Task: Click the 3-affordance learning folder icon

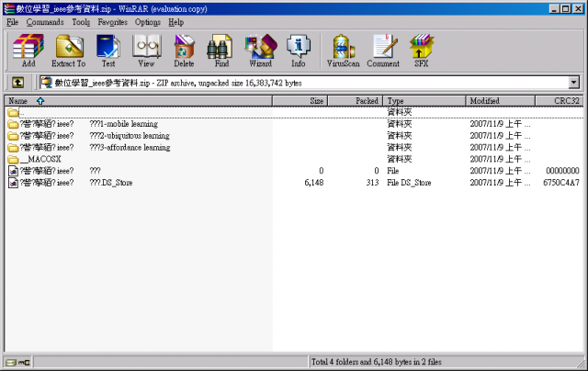Action: [x=13, y=148]
